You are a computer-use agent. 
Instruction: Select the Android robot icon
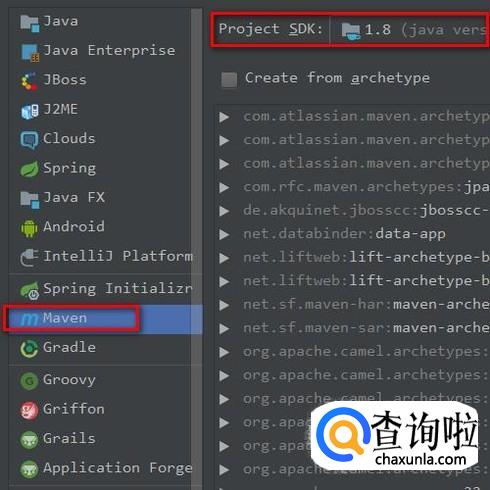tap(29, 228)
